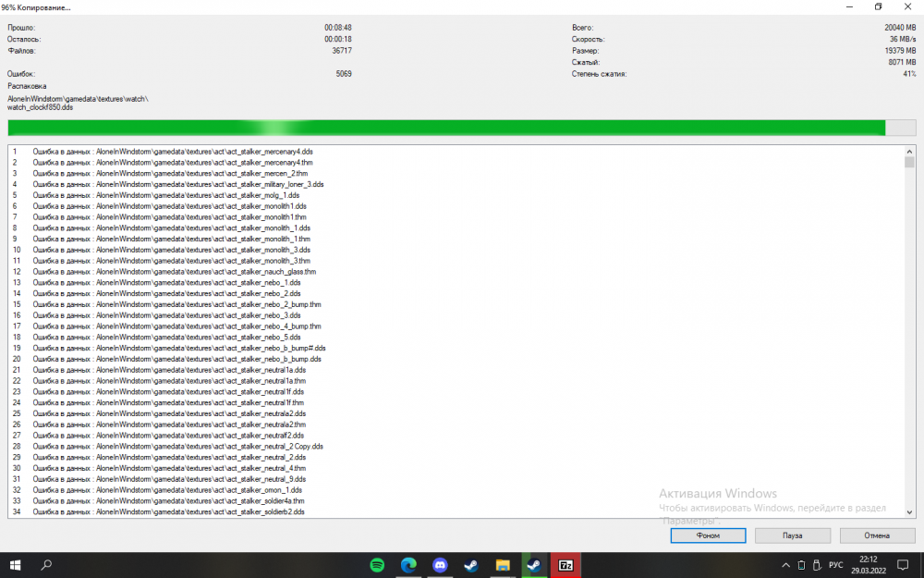The height and width of the screenshot is (578, 924).
Task: Click the scrollbar down arrow
Action: (909, 512)
